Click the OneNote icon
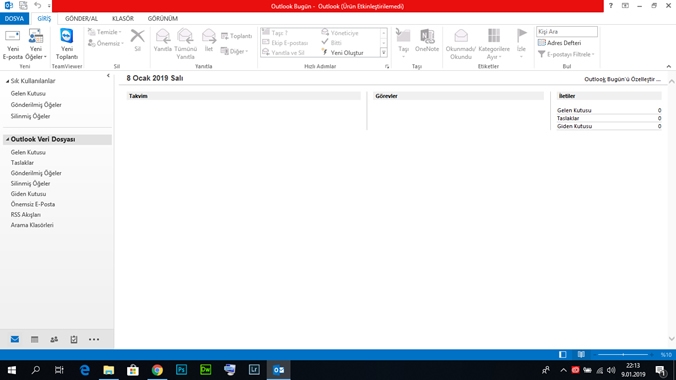Screen dimensions: 676x380 click(427, 40)
